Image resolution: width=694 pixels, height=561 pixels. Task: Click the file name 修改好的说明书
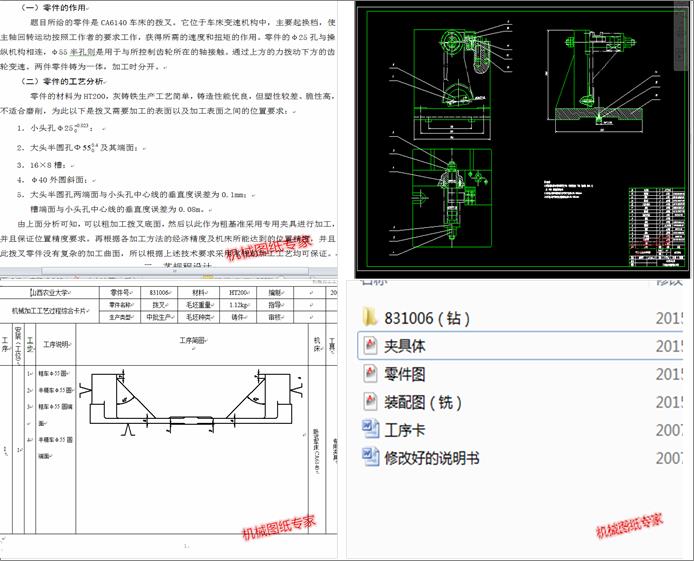click(x=432, y=457)
